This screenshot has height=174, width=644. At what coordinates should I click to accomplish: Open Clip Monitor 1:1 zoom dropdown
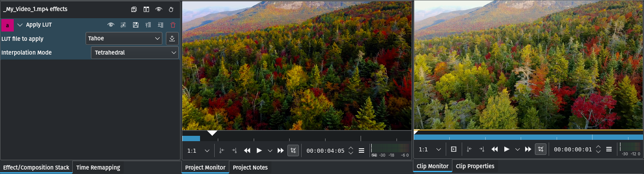click(x=430, y=150)
